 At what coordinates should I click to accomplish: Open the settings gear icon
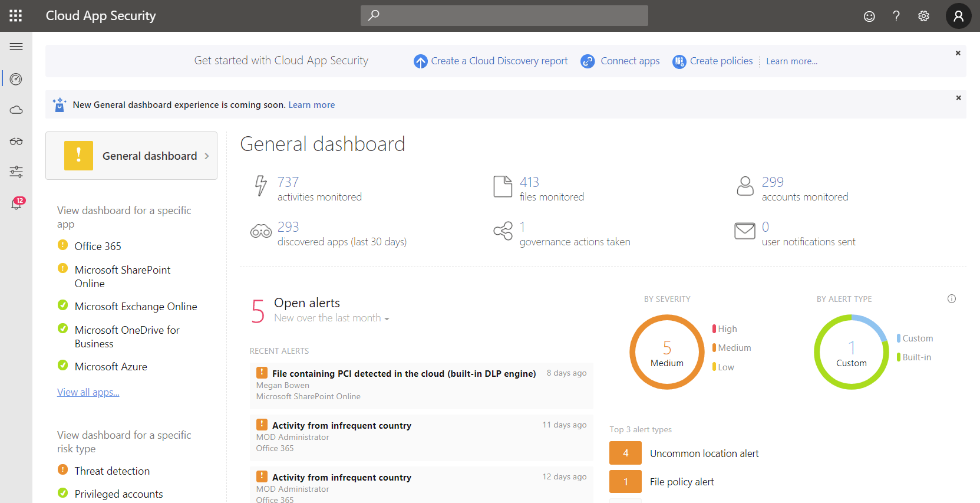923,16
